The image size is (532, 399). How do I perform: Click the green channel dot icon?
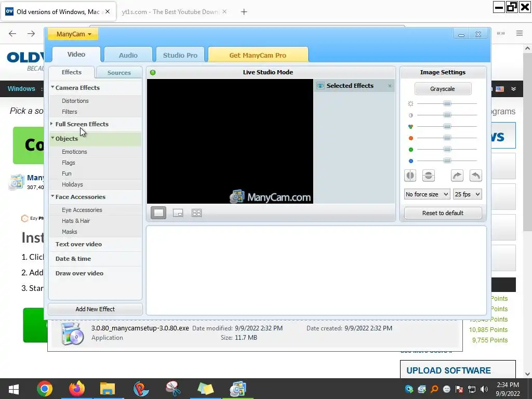(x=410, y=150)
